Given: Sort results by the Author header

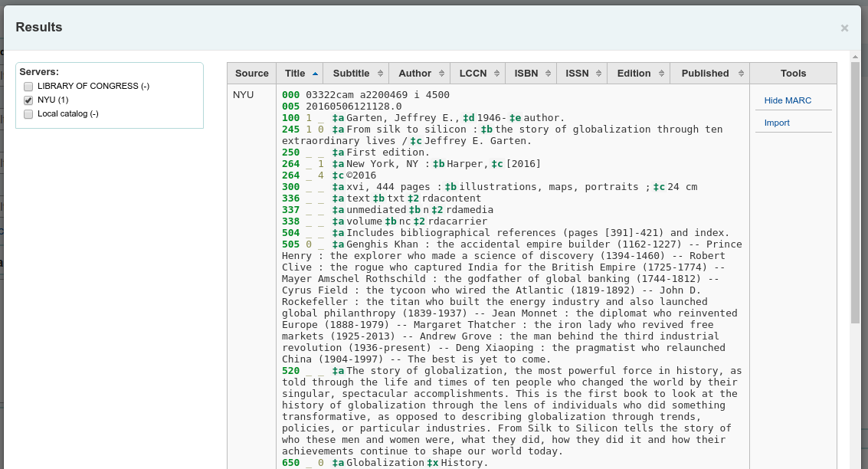Looking at the screenshot, I should (x=414, y=74).
